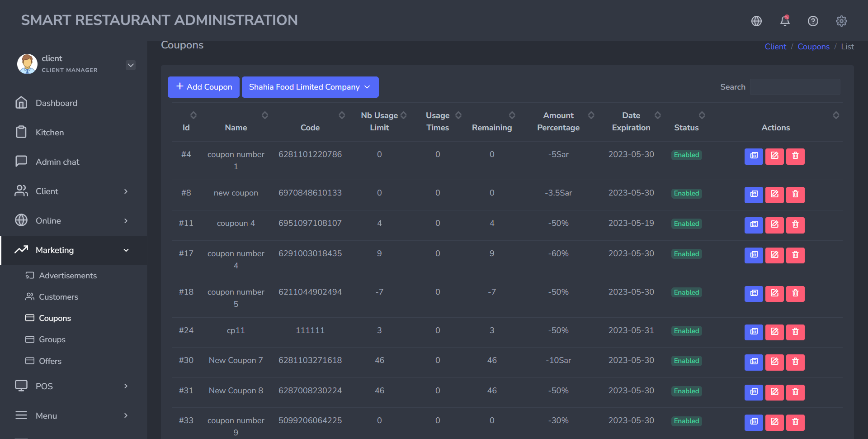Image resolution: width=868 pixels, height=439 pixels.
Task: Select the Smart Restaurant Administration title
Action: 159,20
